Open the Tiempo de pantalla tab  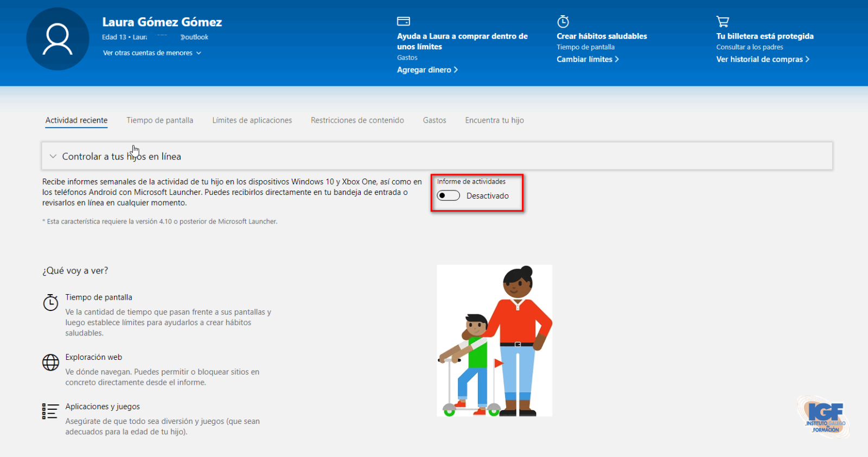[x=159, y=120]
